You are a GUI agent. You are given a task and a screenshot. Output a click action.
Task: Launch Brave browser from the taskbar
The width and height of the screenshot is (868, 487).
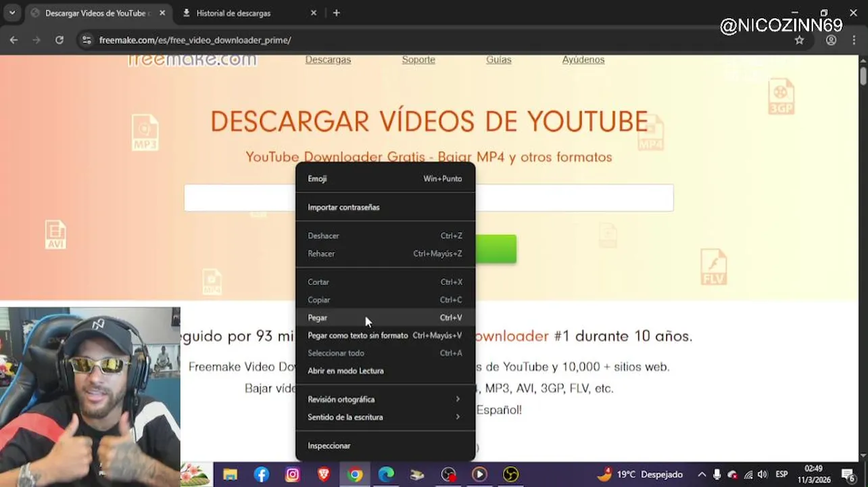[x=324, y=475]
